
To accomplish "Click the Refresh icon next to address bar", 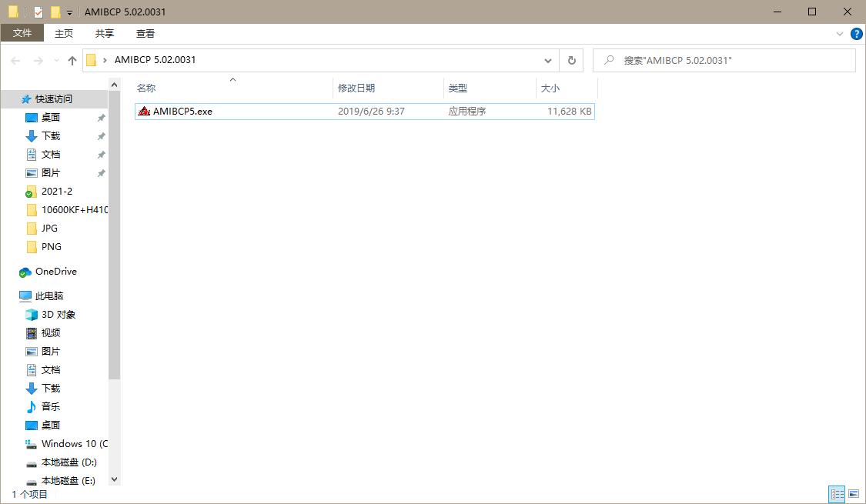I will 570,60.
